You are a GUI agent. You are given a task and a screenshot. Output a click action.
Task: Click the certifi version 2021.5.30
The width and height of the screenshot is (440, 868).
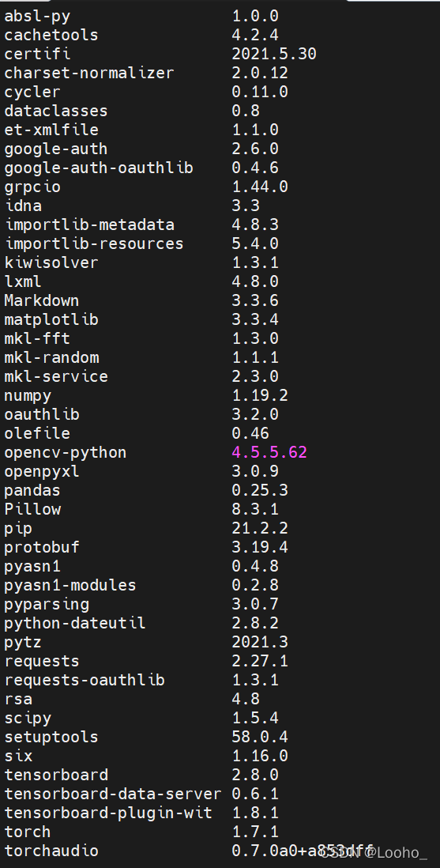(x=274, y=55)
